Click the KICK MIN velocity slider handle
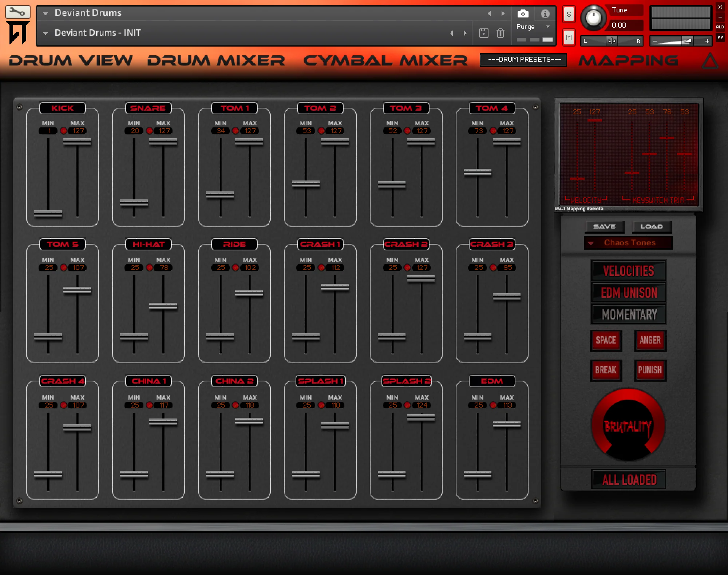This screenshot has height=575, width=728. click(48, 214)
